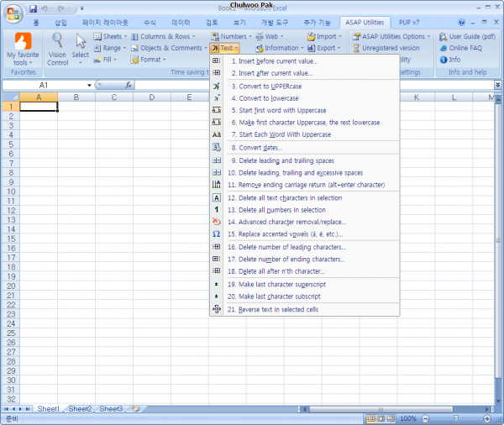Click the Info icon in help group
Image resolution: width=504 pixels, height=425 pixels.
pyautogui.click(x=444, y=60)
